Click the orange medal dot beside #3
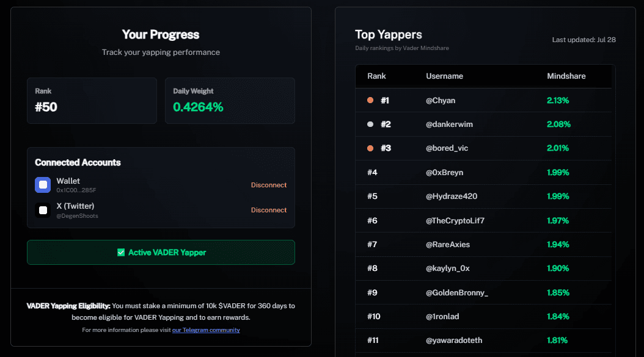 [x=370, y=148]
